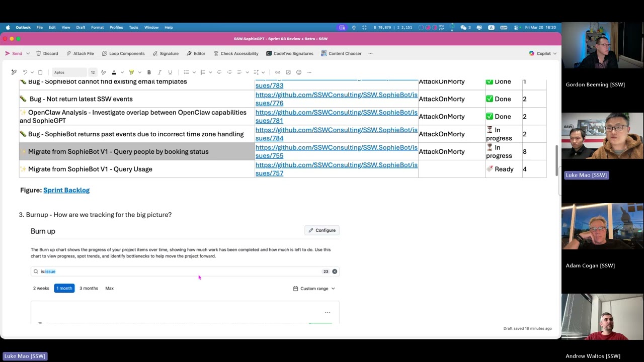
Task: Open macOS Control Center icon
Action: point(515,28)
